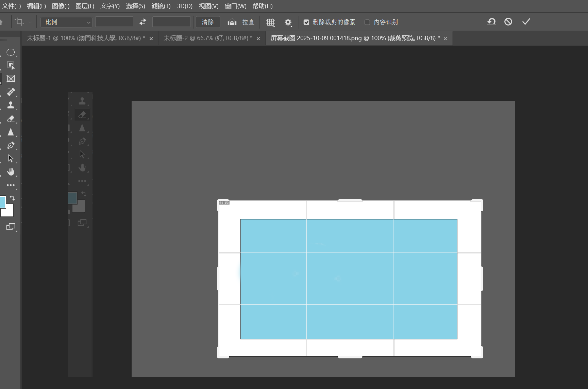Open the 视图(V) menu
Screen dimensions: 588x389
[x=209, y=6]
